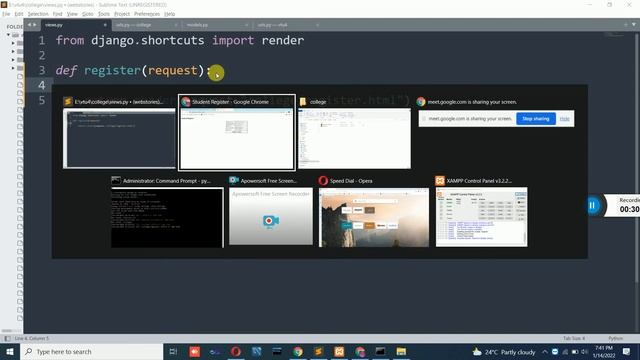The width and height of the screenshot is (640, 360).
Task: Click the recording timer 00:30
Action: pos(629,209)
